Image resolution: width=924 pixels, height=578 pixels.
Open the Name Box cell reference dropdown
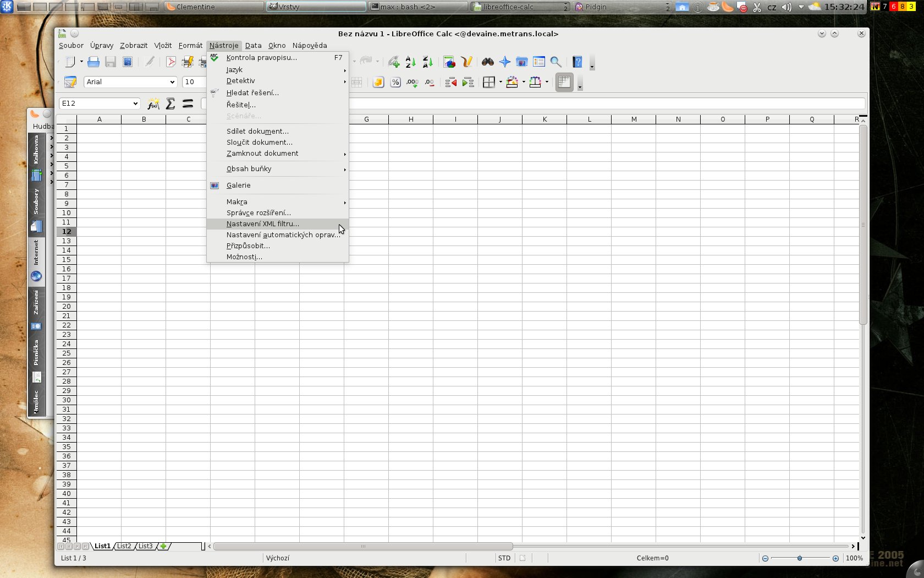pyautogui.click(x=135, y=103)
